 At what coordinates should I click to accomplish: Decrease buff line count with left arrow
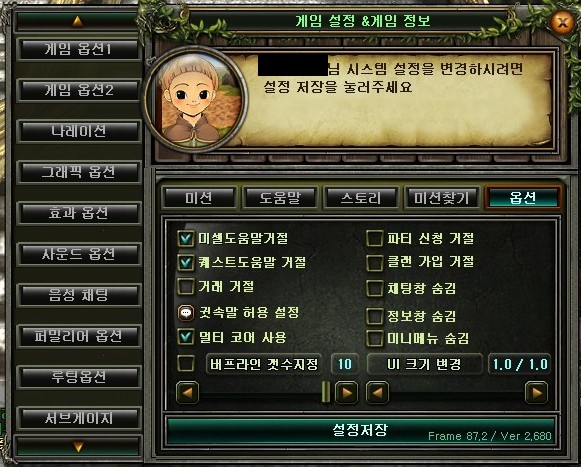point(187,393)
